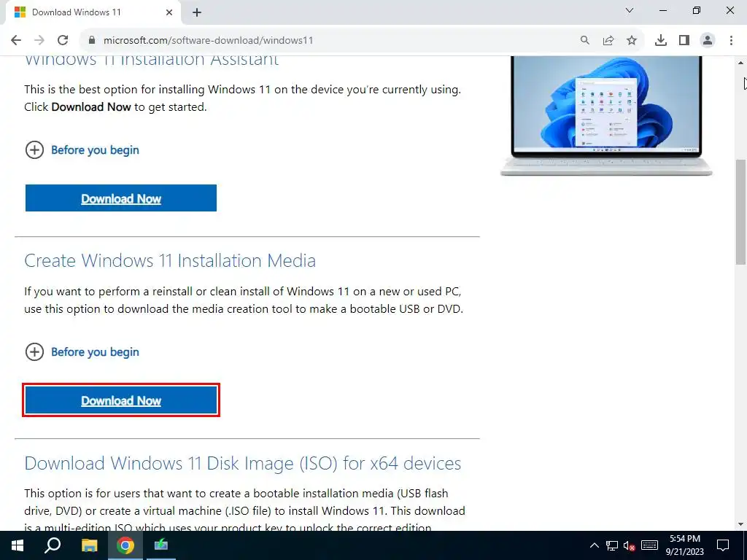Open the network status tray icon
747x560 pixels.
point(612,545)
